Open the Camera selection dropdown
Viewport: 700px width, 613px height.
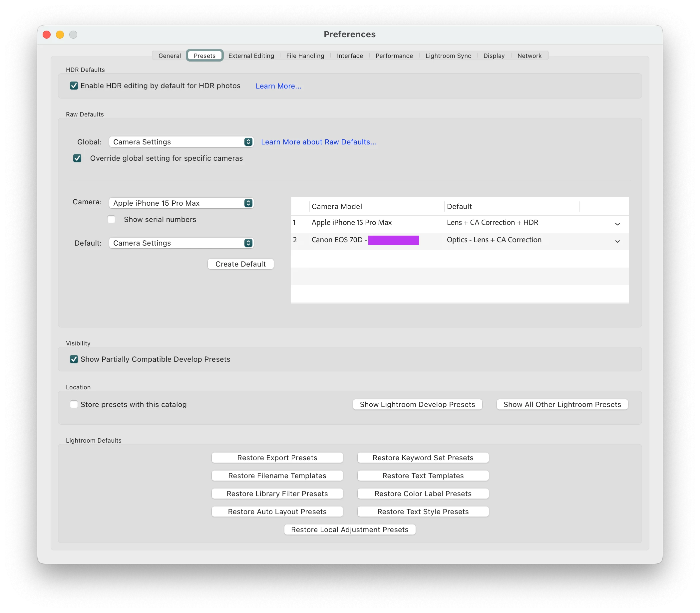(181, 203)
